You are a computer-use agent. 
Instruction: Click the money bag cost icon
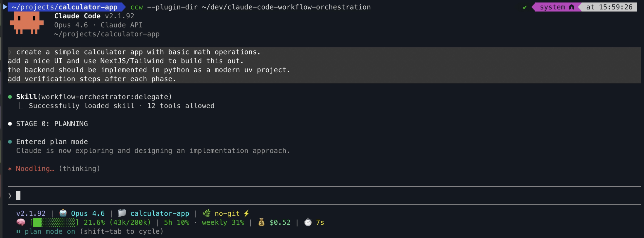click(261, 222)
